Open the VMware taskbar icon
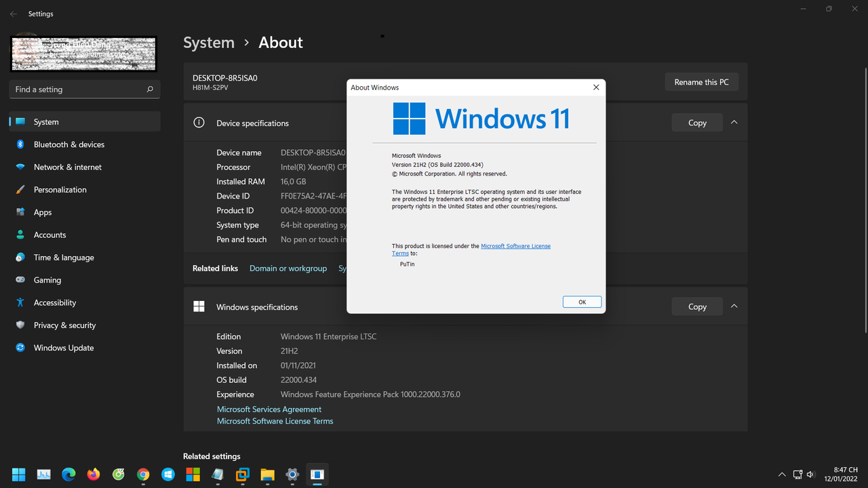868x488 pixels. (243, 474)
